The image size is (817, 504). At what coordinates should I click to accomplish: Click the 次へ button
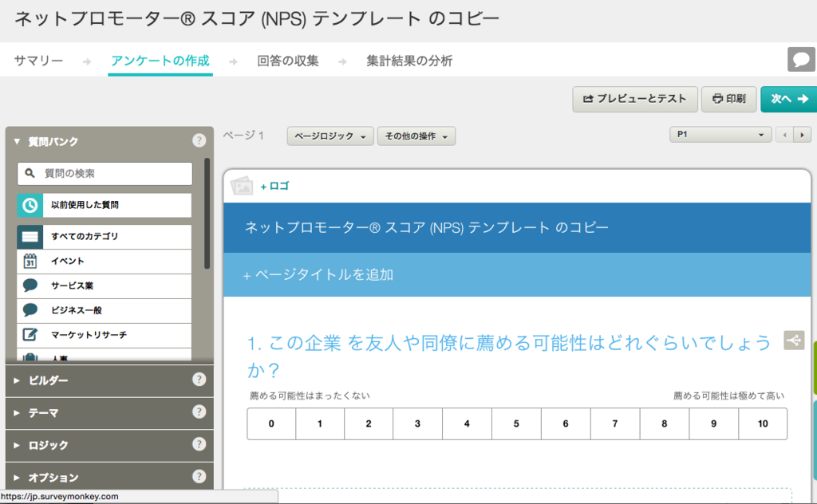click(x=789, y=99)
